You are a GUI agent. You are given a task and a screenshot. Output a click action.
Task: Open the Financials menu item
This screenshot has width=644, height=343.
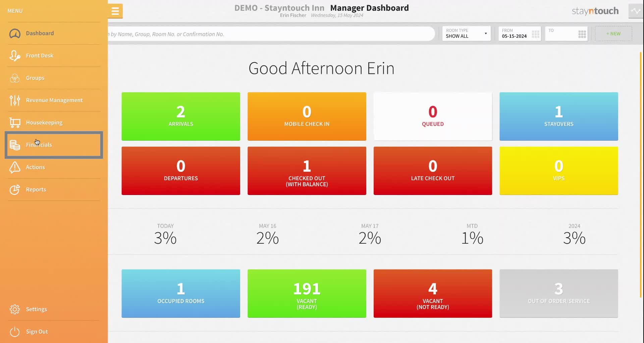tap(54, 145)
